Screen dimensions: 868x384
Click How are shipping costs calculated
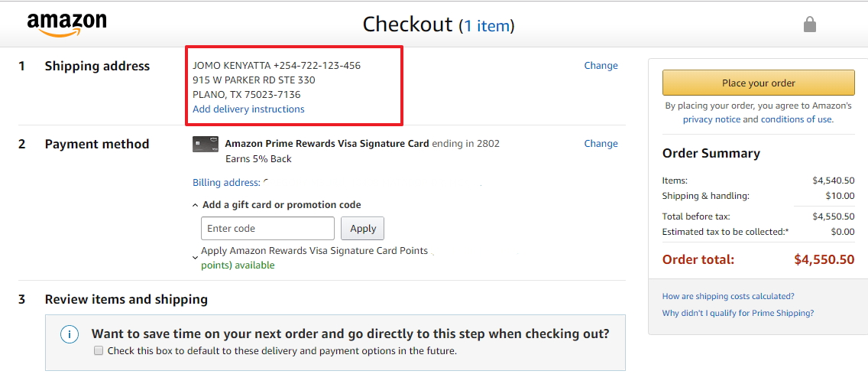(728, 296)
